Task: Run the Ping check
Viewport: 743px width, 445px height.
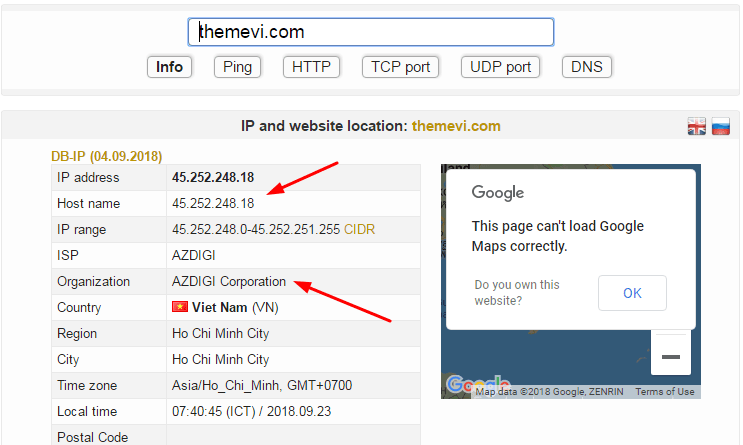Action: (237, 67)
